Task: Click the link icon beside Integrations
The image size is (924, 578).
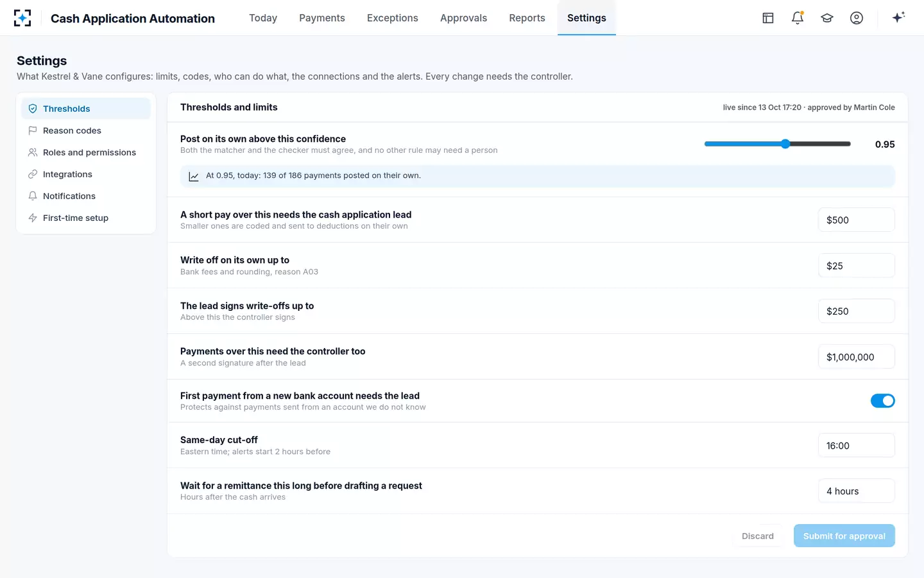Action: click(x=33, y=174)
